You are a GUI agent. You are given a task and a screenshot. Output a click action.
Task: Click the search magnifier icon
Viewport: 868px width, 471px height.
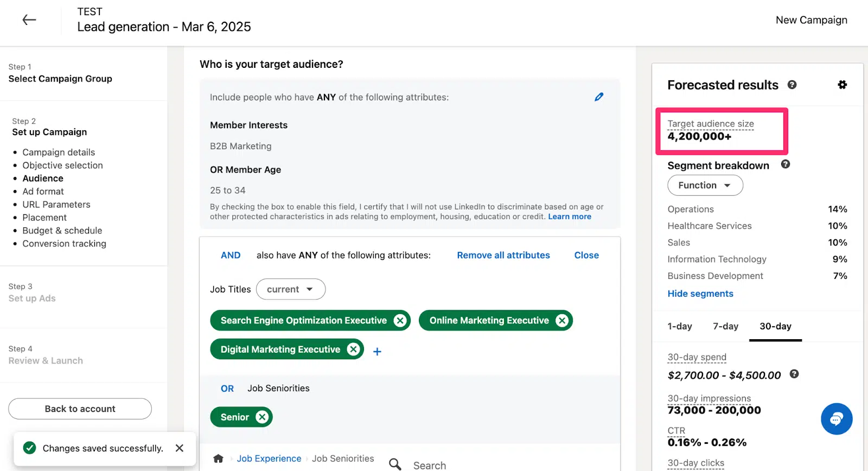pos(395,464)
